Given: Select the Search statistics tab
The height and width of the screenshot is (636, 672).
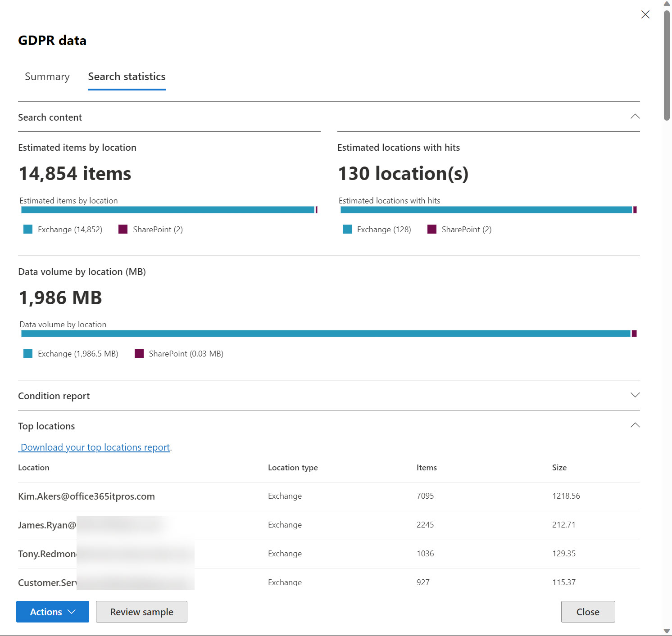Looking at the screenshot, I should [127, 77].
